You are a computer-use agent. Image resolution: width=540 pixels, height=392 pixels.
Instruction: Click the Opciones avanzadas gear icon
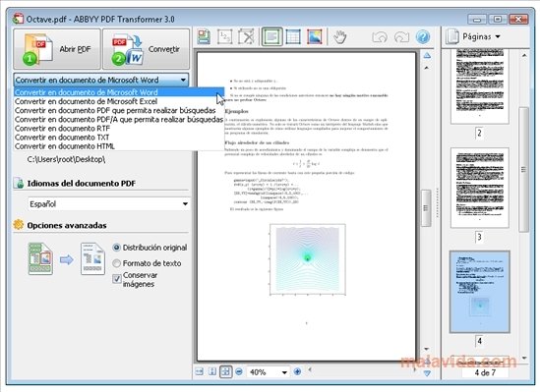click(19, 225)
